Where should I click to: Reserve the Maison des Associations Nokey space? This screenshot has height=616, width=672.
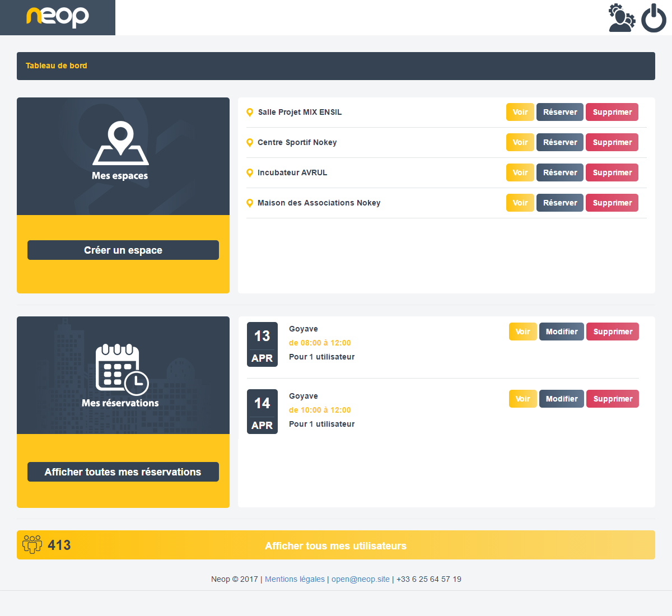[x=559, y=203]
